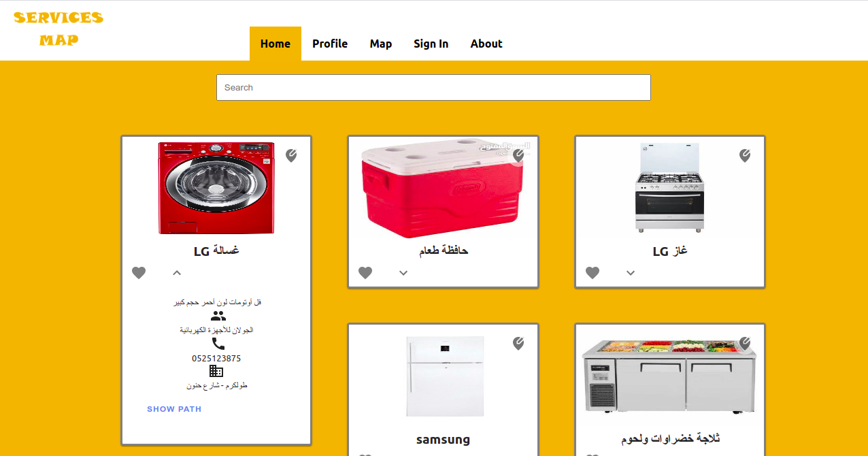
Task: Click the location pin icon on LG washer card
Action: click(x=291, y=155)
